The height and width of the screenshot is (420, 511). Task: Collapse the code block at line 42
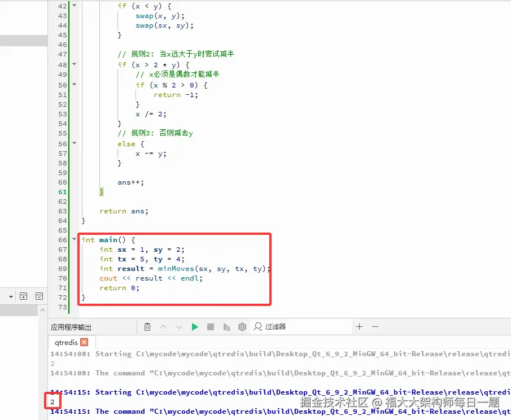(75, 6)
